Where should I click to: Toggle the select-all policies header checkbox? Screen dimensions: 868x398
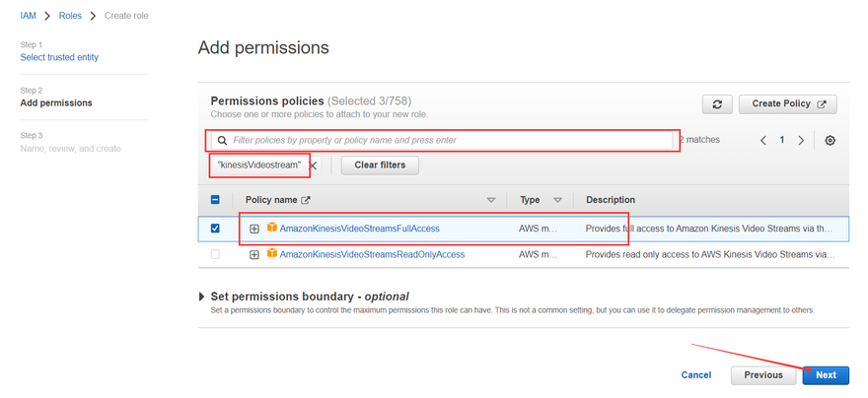point(215,200)
